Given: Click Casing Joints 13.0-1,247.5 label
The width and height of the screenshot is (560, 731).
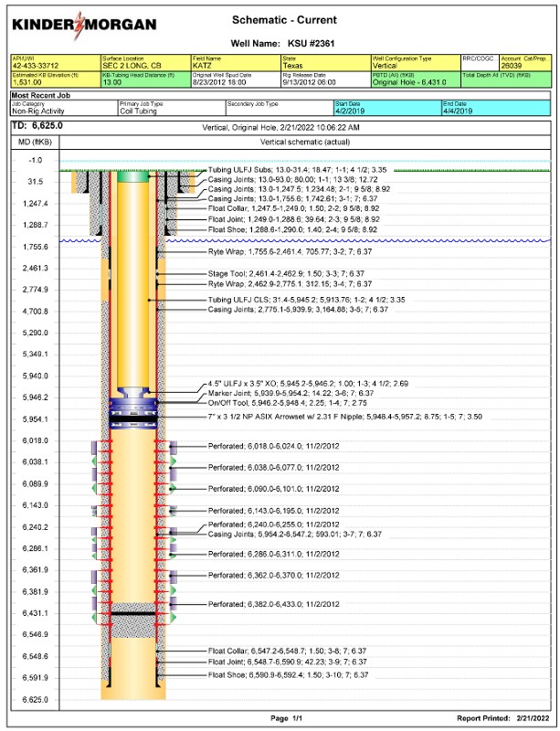Looking at the screenshot, I should pos(299,189).
